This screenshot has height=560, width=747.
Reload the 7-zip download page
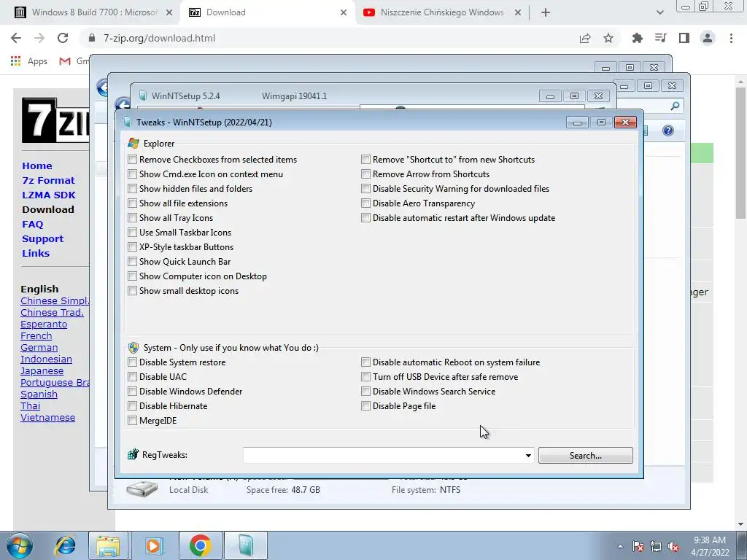63,38
